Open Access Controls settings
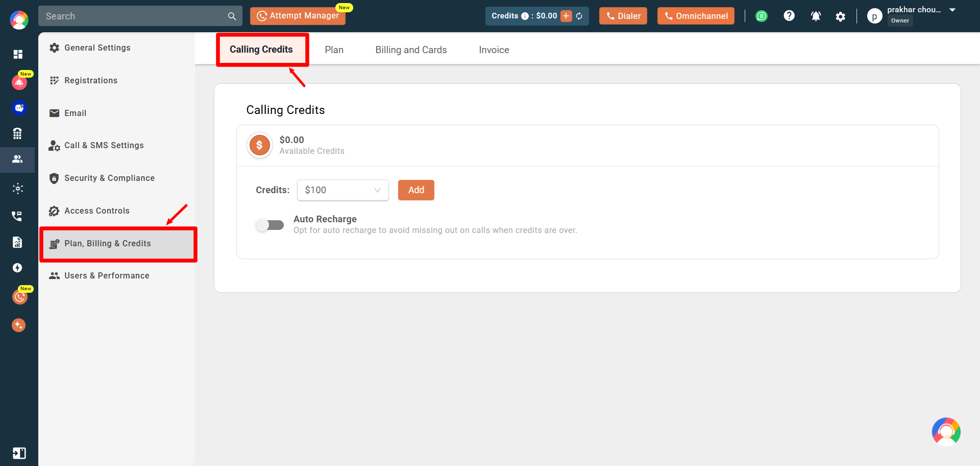980x466 pixels. 117,211
